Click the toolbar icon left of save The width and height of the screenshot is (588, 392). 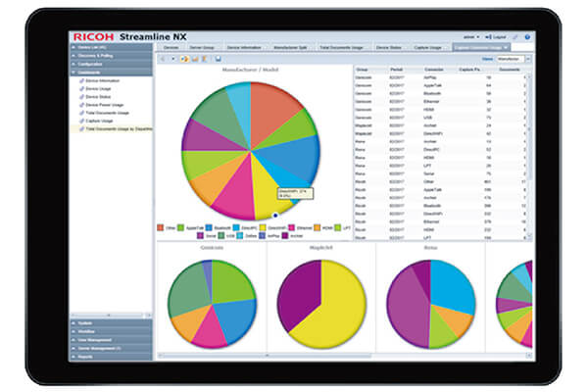(205, 59)
